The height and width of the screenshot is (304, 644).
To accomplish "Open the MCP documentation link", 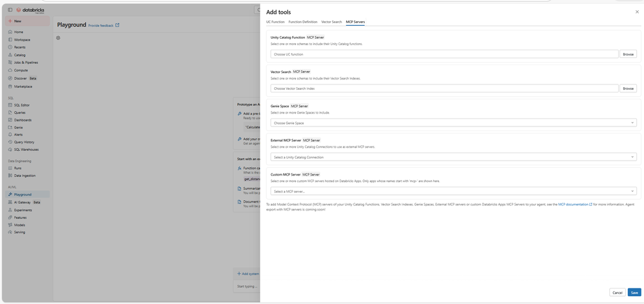I will tap(575, 204).
